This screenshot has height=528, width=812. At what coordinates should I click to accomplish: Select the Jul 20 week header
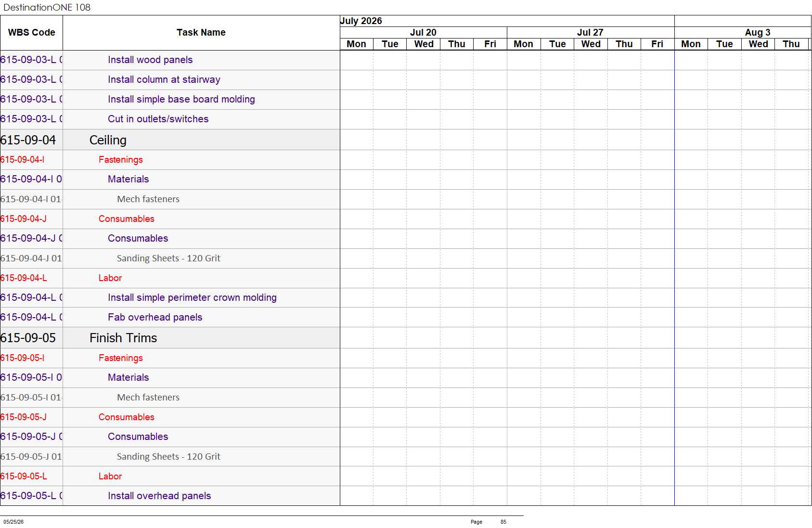pos(423,32)
